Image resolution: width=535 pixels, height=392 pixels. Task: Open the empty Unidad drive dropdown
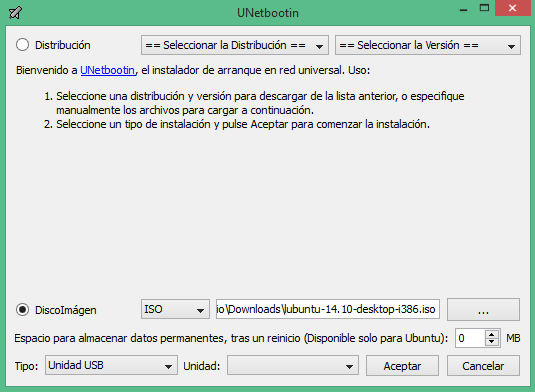(x=293, y=365)
